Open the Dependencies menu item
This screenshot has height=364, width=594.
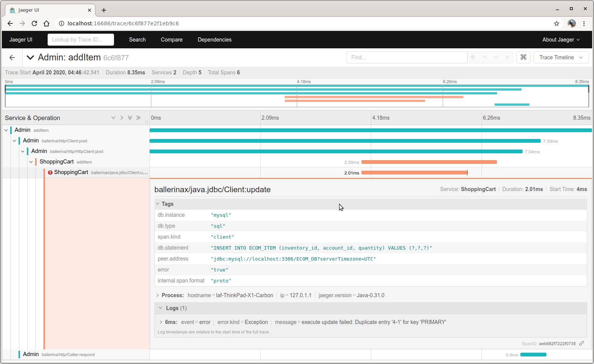pyautogui.click(x=214, y=40)
